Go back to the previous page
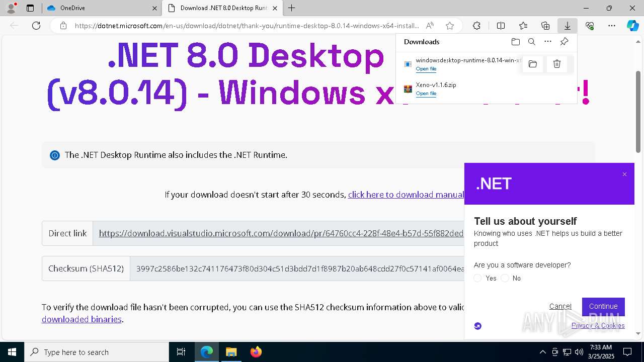Screen dimensions: 644x362 [x=14, y=26]
